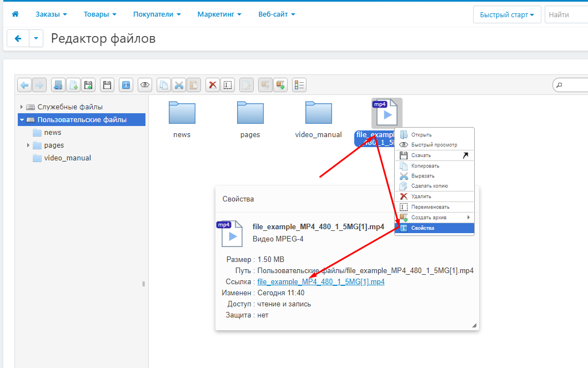Click the access value чтение и запись

coord(284,304)
